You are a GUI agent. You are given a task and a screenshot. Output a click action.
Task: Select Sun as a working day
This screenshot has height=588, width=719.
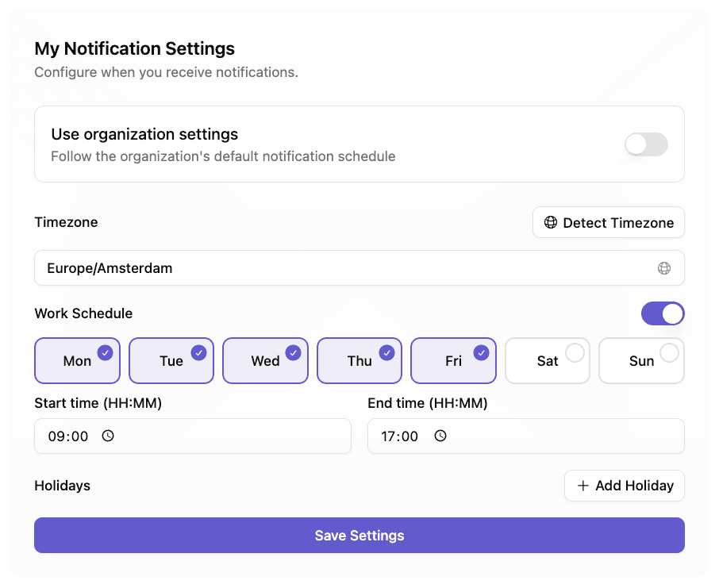641,360
